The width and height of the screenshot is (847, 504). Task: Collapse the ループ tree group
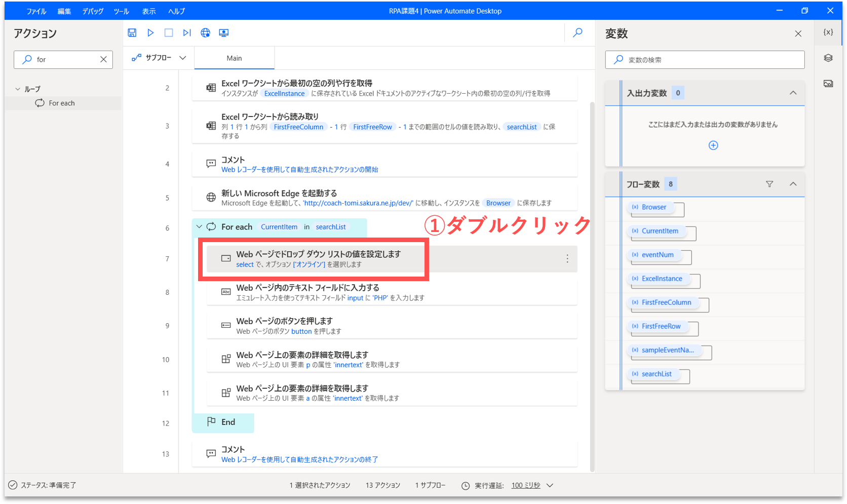[18, 89]
